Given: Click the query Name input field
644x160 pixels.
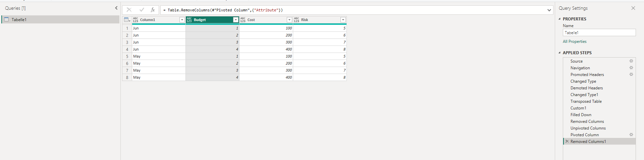Looking at the screenshot, I should click(599, 32).
